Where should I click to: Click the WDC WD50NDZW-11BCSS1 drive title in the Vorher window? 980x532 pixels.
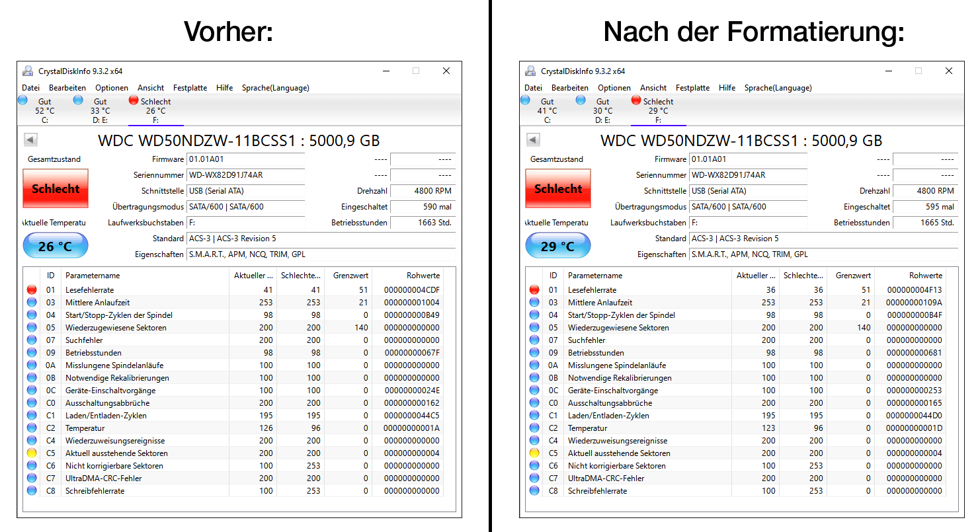click(x=239, y=141)
